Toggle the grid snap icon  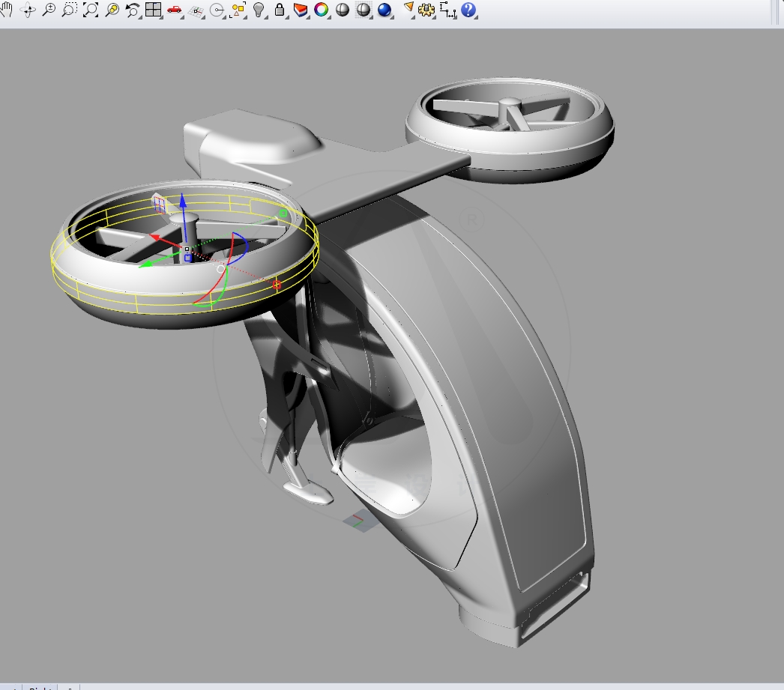(x=197, y=10)
